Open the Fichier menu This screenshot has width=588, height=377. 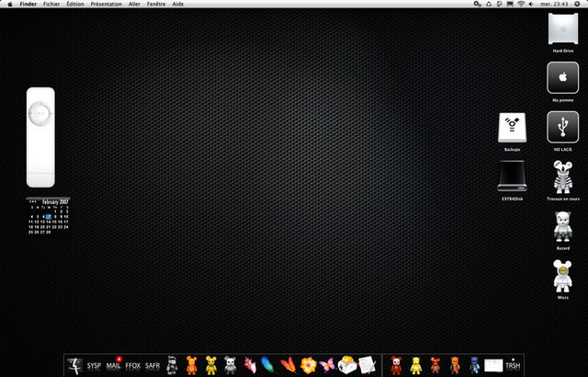(x=51, y=5)
